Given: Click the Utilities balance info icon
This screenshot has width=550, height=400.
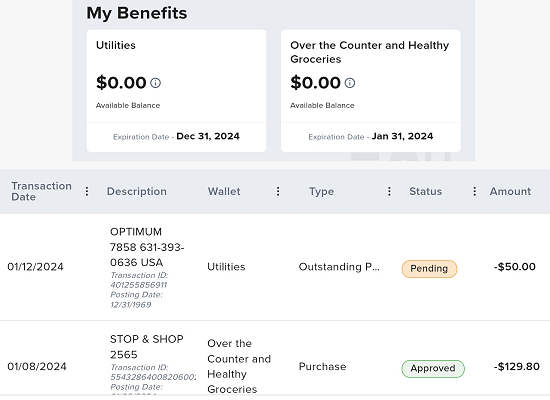Looking at the screenshot, I should (155, 83).
